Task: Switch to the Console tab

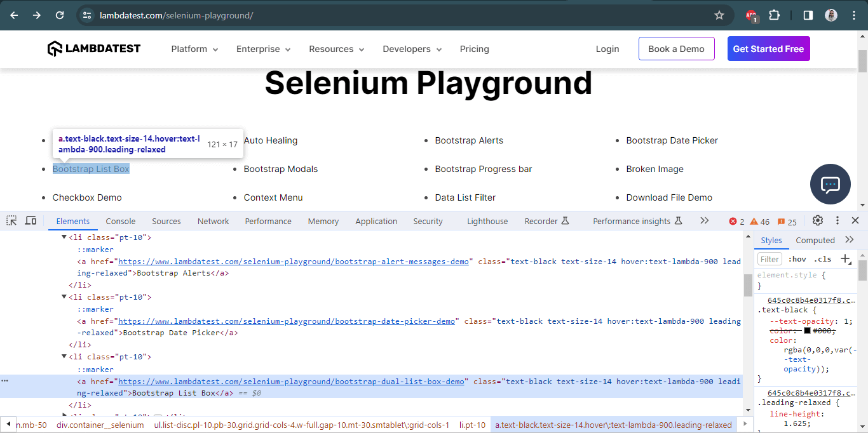Action: 120,221
